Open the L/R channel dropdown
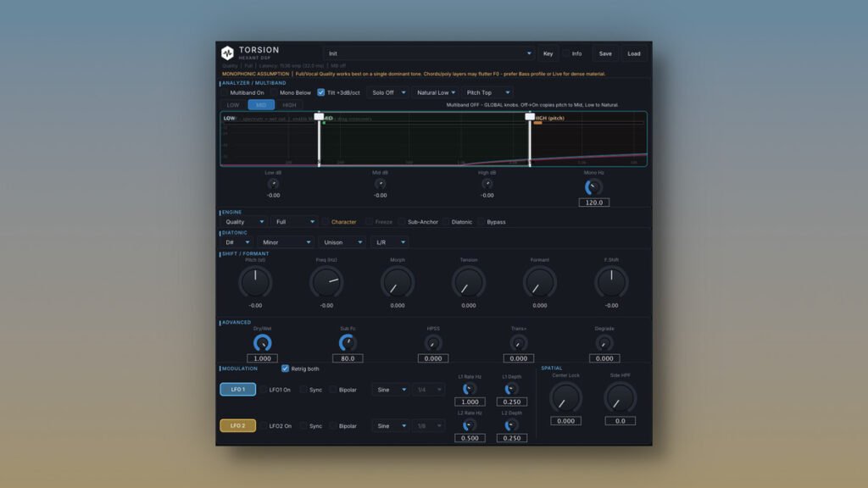 tap(390, 242)
